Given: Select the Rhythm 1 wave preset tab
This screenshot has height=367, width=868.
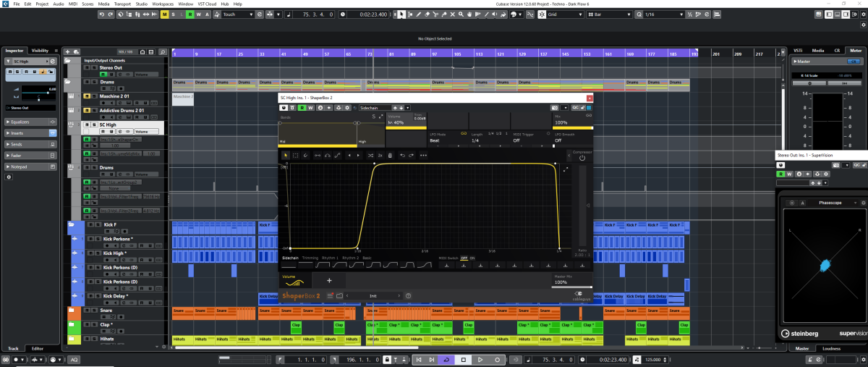Looking at the screenshot, I should tap(330, 258).
